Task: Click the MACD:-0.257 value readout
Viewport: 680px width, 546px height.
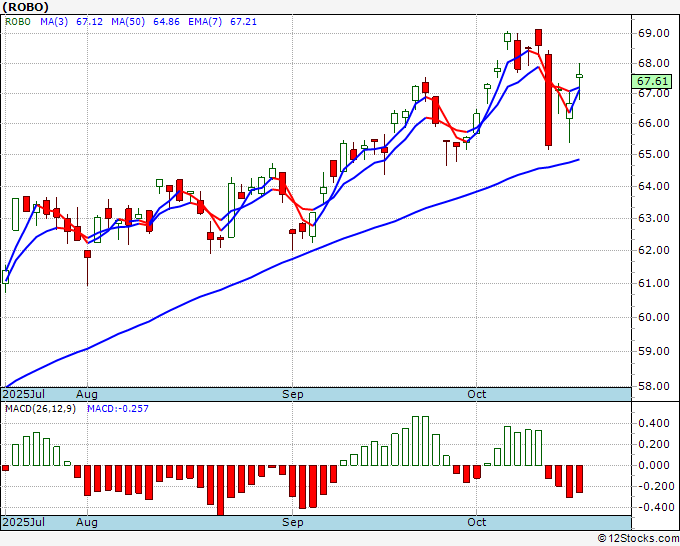Action: pos(118,409)
